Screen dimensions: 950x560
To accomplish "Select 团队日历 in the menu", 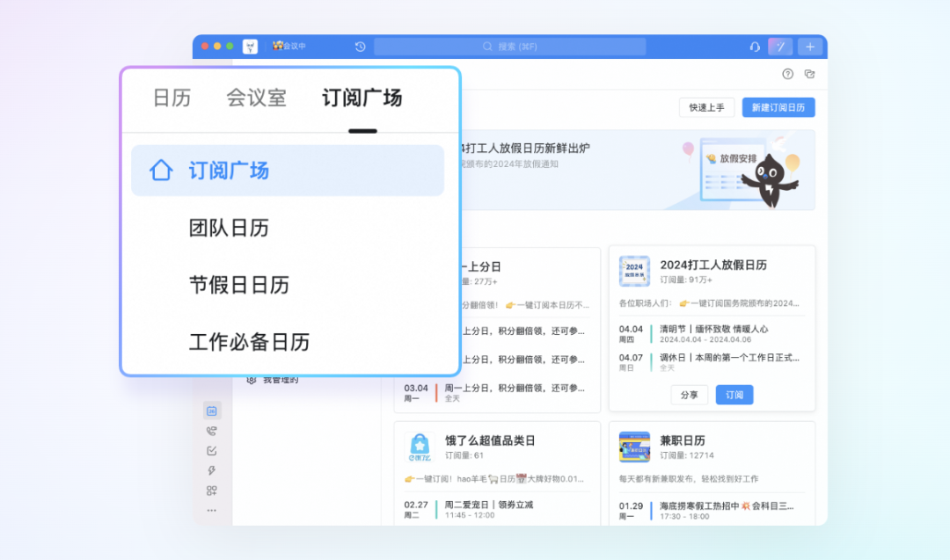I will tap(229, 229).
